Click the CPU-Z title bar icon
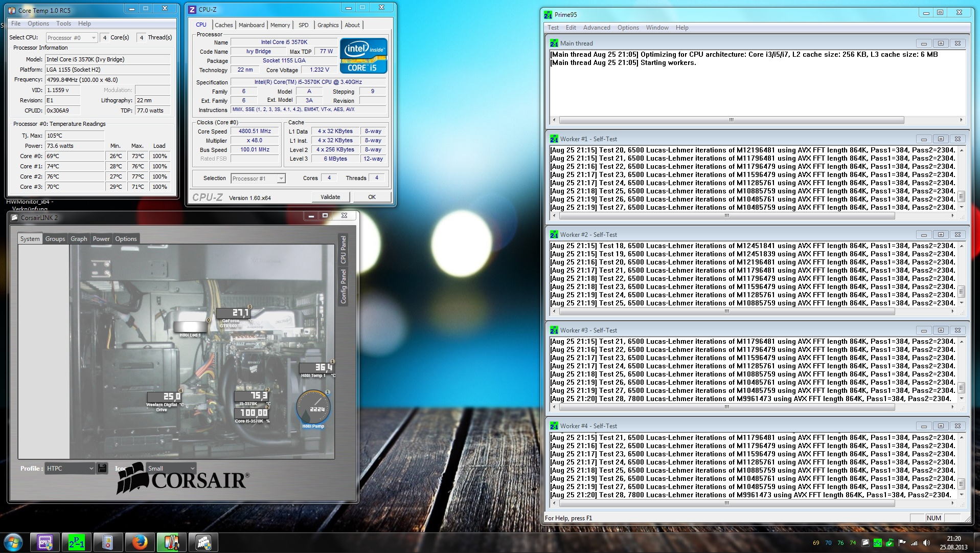 (x=192, y=10)
